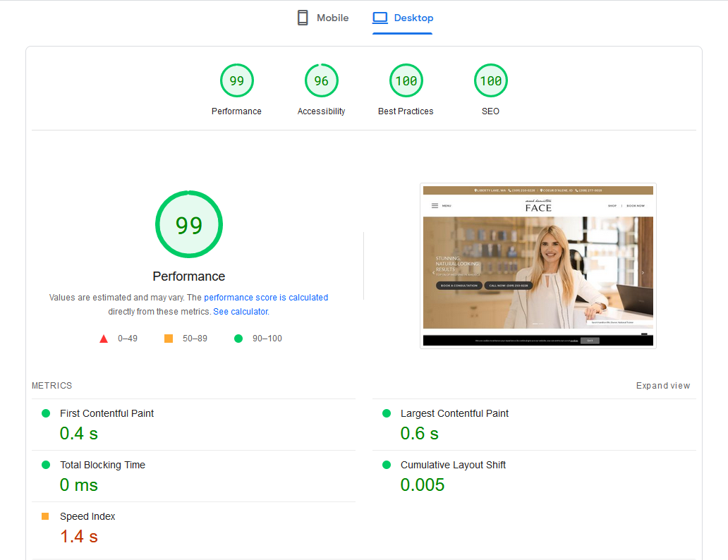The width and height of the screenshot is (728, 560).
Task: Click the green circle 90–100 legend icon
Action: 238,339
